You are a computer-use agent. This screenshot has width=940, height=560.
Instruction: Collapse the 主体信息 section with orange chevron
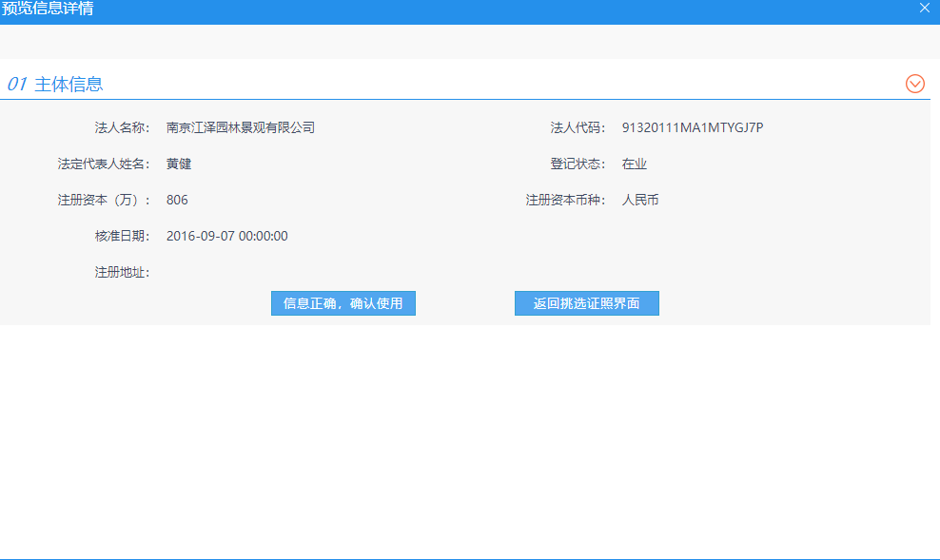[x=915, y=84]
